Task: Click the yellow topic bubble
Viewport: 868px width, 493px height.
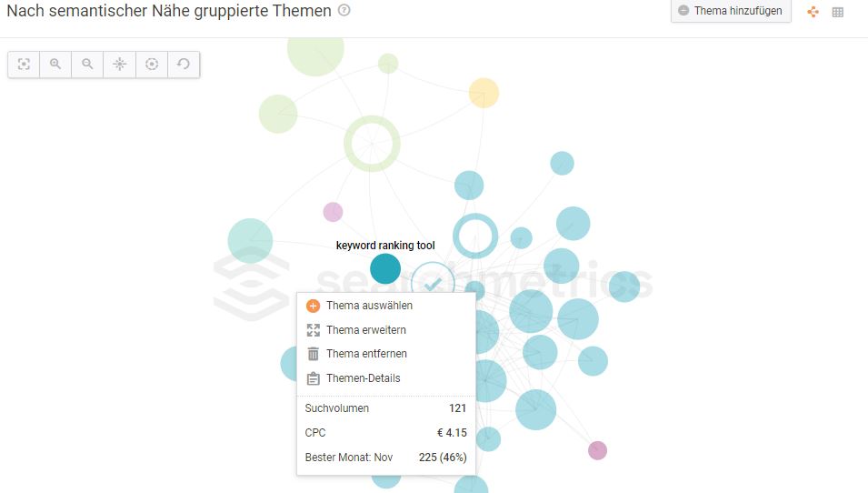Action: tap(484, 93)
